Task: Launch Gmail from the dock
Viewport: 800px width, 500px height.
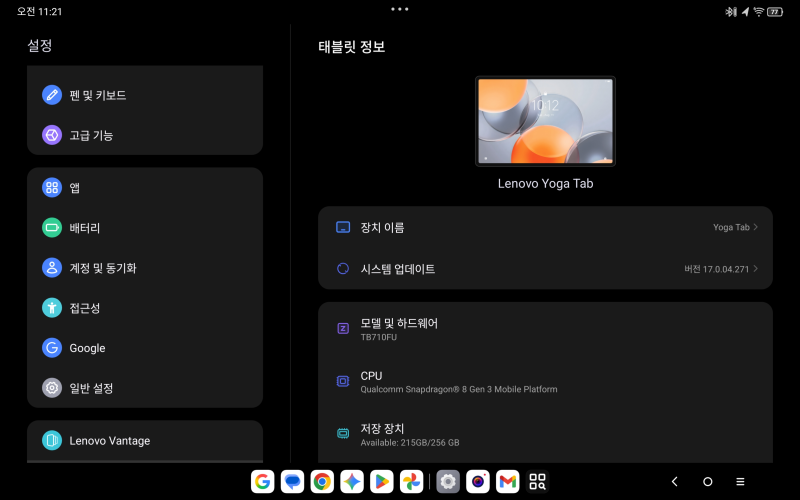Action: pyautogui.click(x=508, y=481)
